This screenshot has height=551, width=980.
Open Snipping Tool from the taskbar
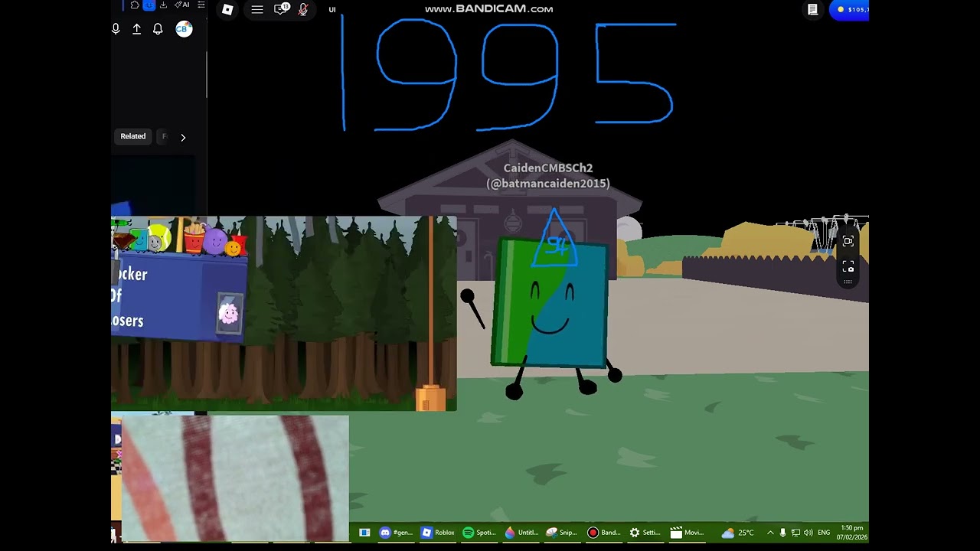point(563,533)
